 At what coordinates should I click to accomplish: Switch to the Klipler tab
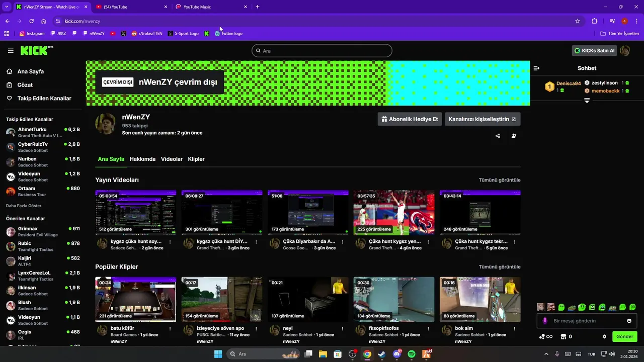coord(196,159)
